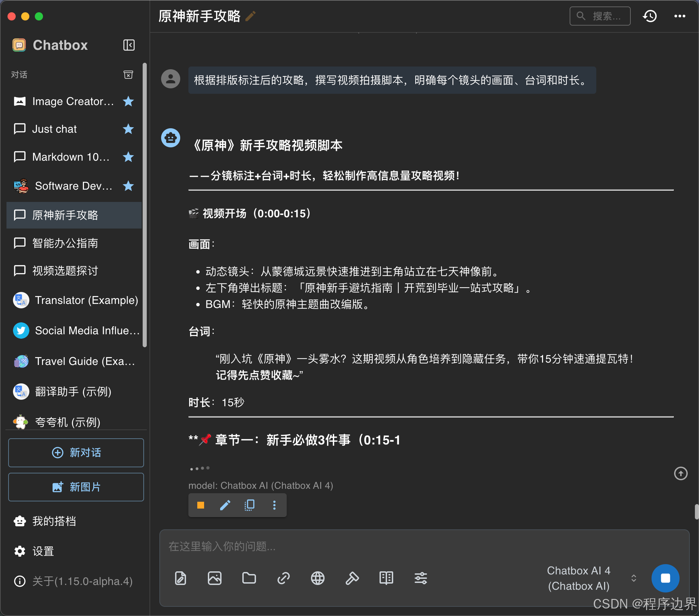699x616 pixels.
Task: Select the 原神新手攻略 conversation in the sidebar
Action: pyautogui.click(x=74, y=215)
